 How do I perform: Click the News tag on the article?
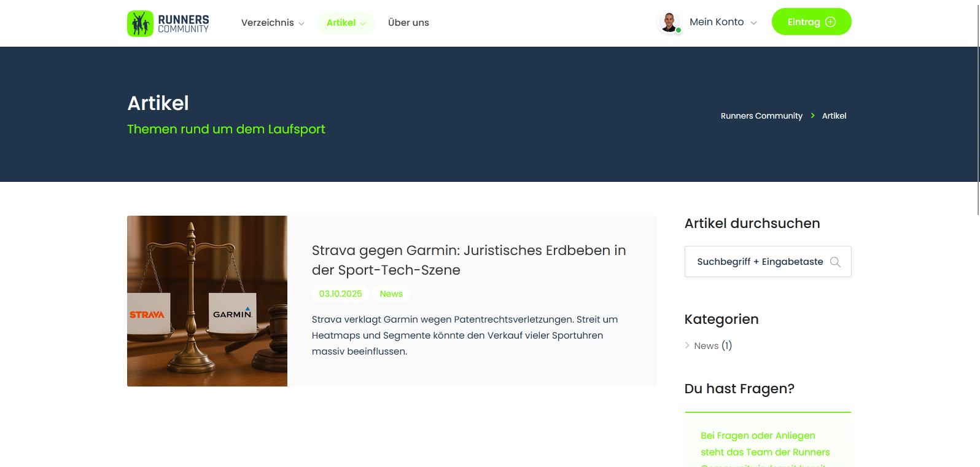click(391, 294)
